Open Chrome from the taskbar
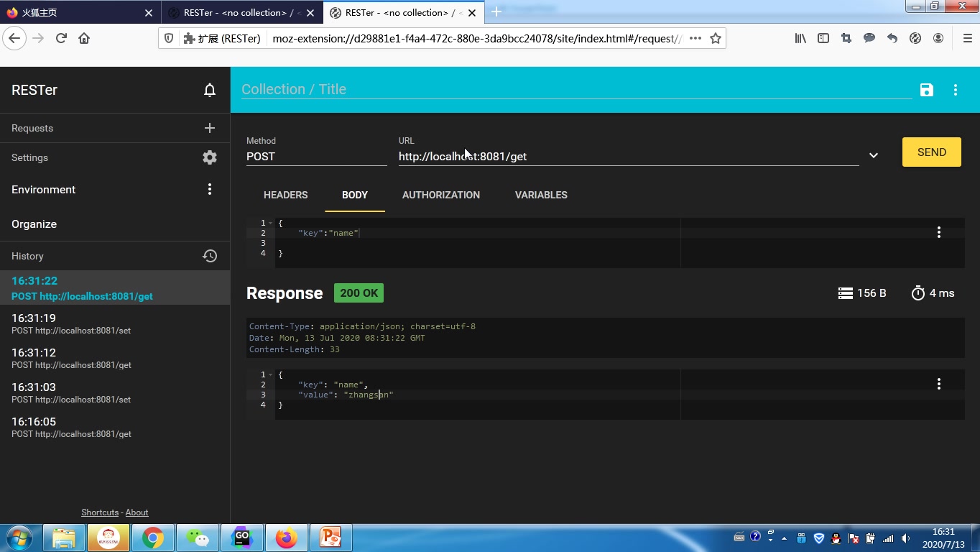This screenshot has height=552, width=980. tap(152, 538)
